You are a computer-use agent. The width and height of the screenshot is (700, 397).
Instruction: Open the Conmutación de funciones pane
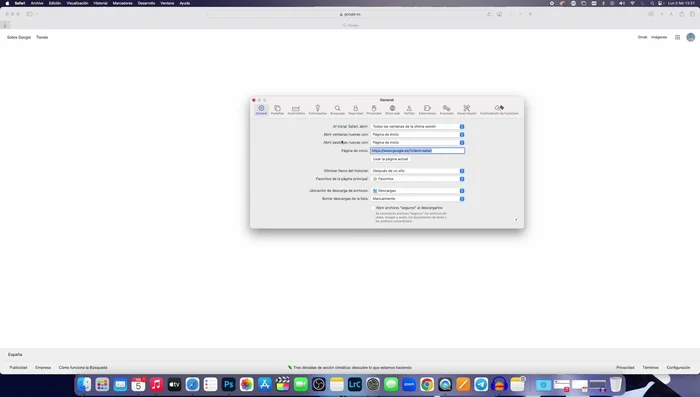(x=499, y=110)
